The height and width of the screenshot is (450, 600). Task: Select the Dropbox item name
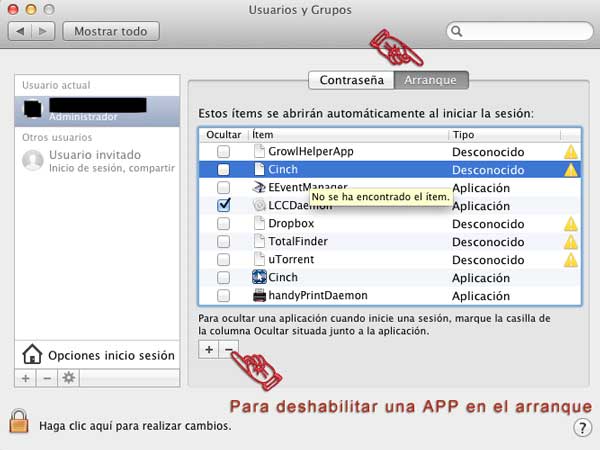point(291,223)
